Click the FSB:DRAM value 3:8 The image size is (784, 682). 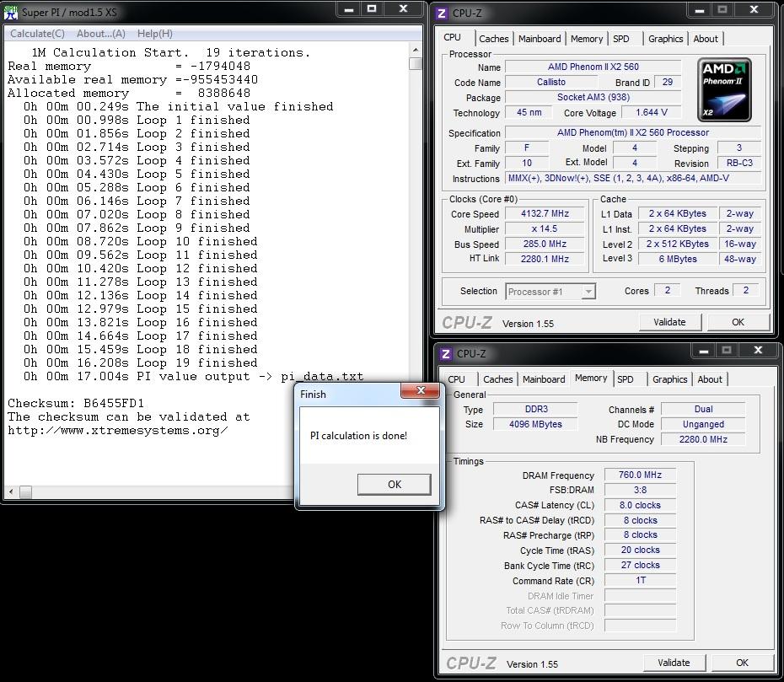click(640, 490)
